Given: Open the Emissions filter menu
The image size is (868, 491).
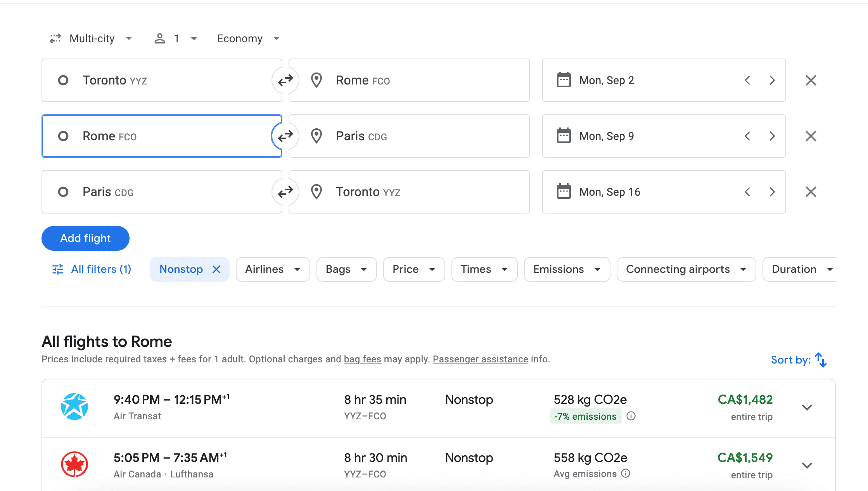Looking at the screenshot, I should (x=567, y=269).
